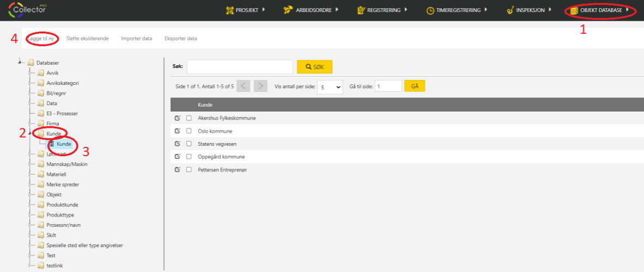
Task: Tick the Statens vegvesen checkbox
Action: point(189,144)
